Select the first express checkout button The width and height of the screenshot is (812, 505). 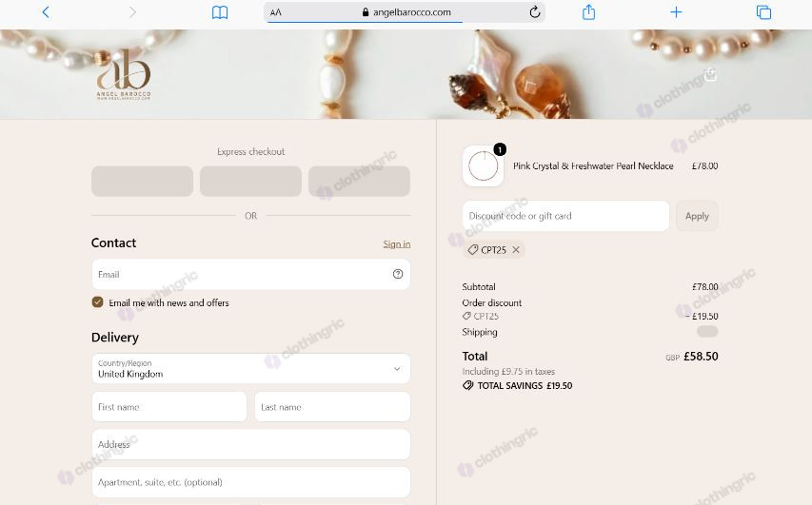143,181
